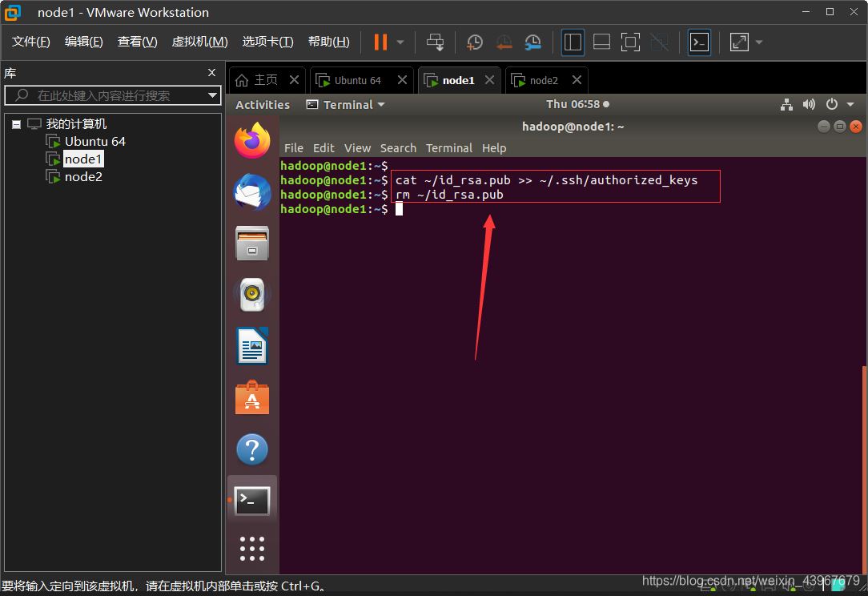
Task: Switch to the node2 tab
Action: pos(544,80)
